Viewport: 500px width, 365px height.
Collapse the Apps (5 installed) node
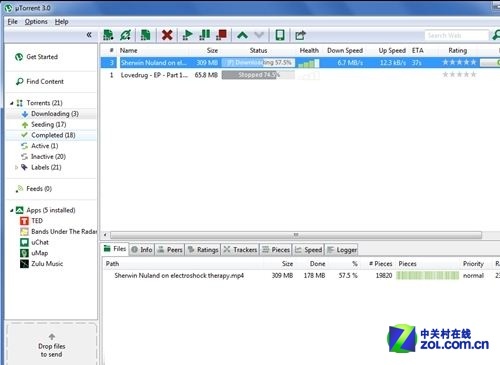tap(12, 210)
